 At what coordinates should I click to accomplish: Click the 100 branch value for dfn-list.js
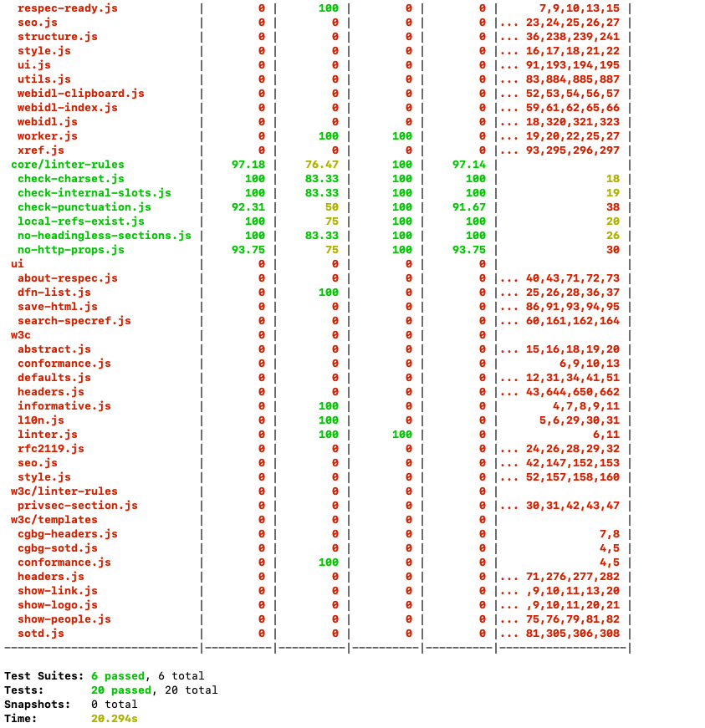329,293
